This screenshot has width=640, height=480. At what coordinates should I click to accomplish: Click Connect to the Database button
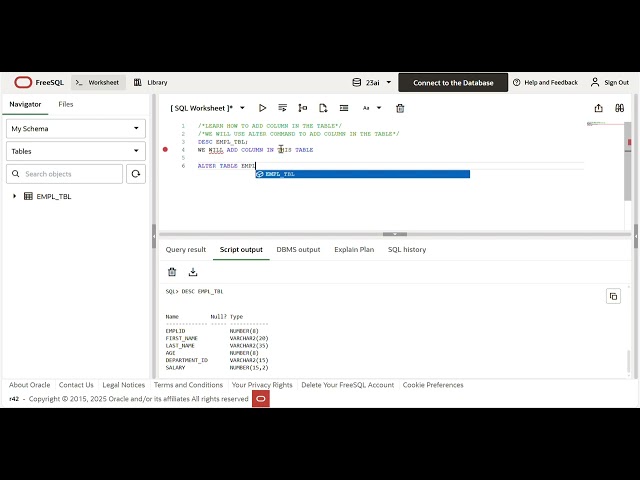point(453,83)
